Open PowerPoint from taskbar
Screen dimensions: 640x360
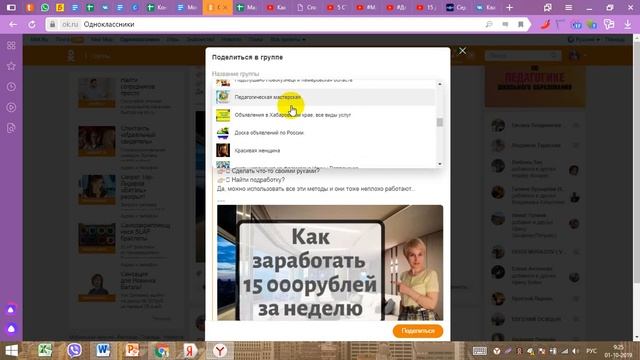[132, 351]
